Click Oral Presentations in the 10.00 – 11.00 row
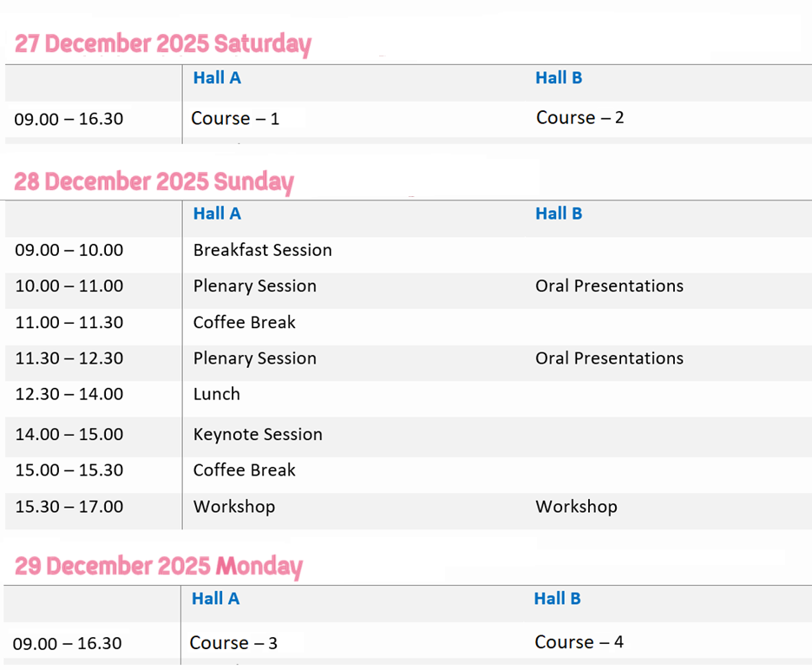The image size is (812, 670). (x=609, y=286)
